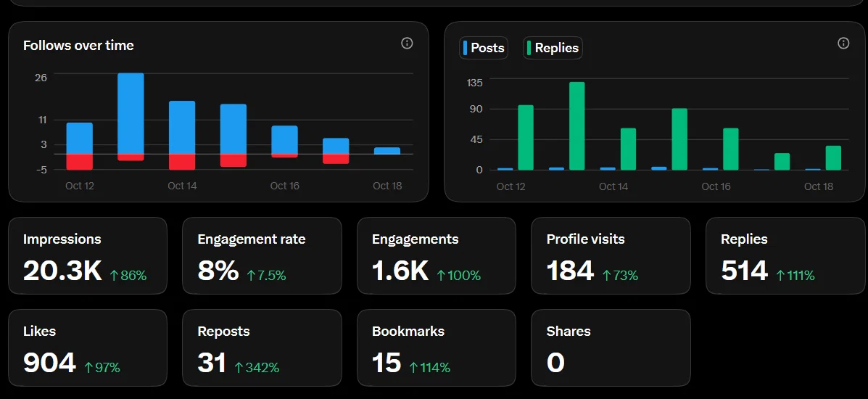Click the Likes 97% increase value
The width and height of the screenshot is (868, 399).
(x=102, y=367)
